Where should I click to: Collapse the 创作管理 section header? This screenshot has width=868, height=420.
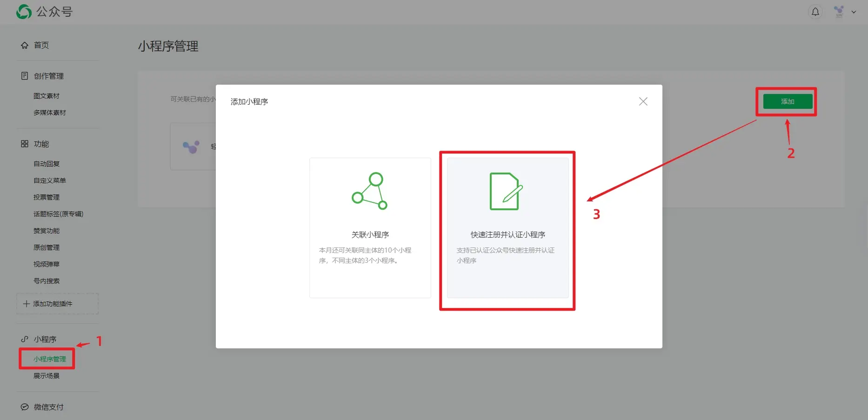coord(48,76)
